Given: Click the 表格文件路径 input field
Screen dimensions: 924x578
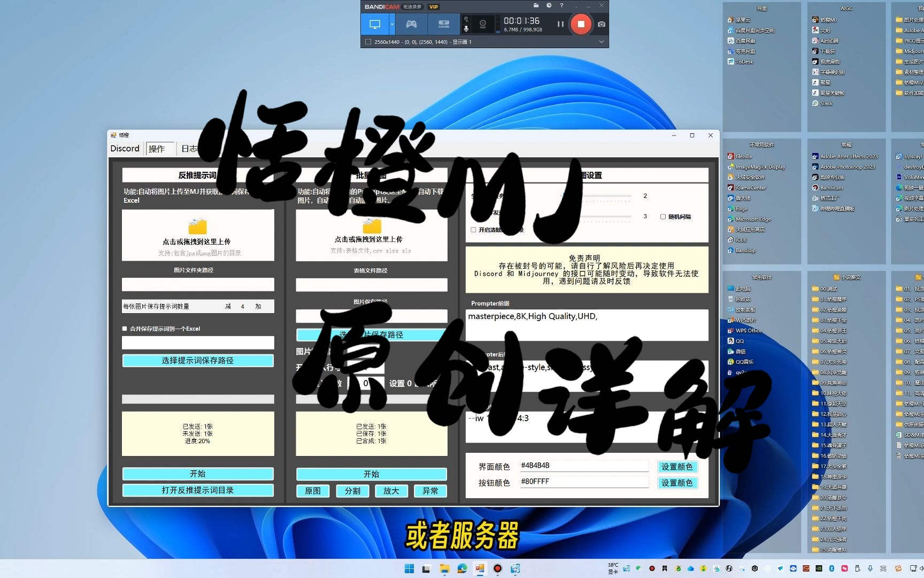Looking at the screenshot, I should click(371, 285).
